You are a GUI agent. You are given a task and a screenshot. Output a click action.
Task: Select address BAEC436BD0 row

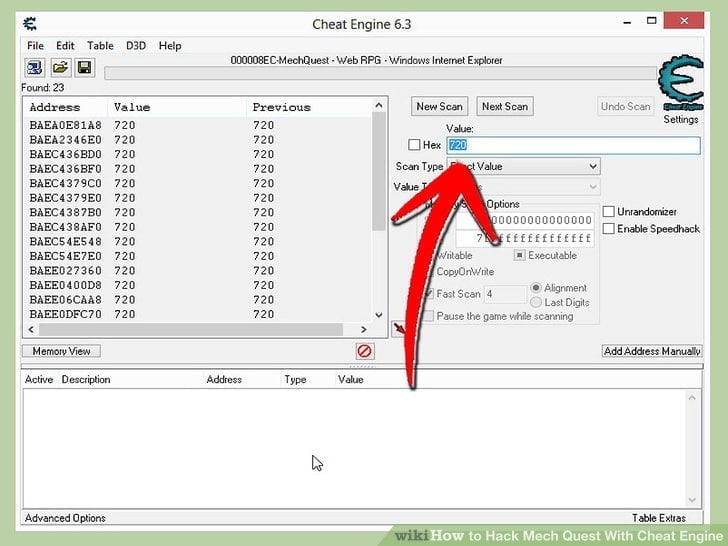tap(198, 154)
